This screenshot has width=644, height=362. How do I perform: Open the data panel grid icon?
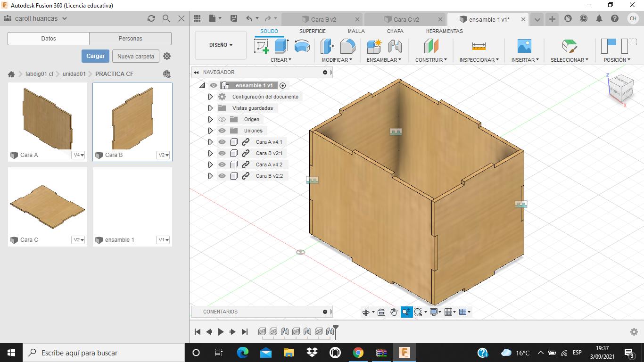click(x=197, y=18)
